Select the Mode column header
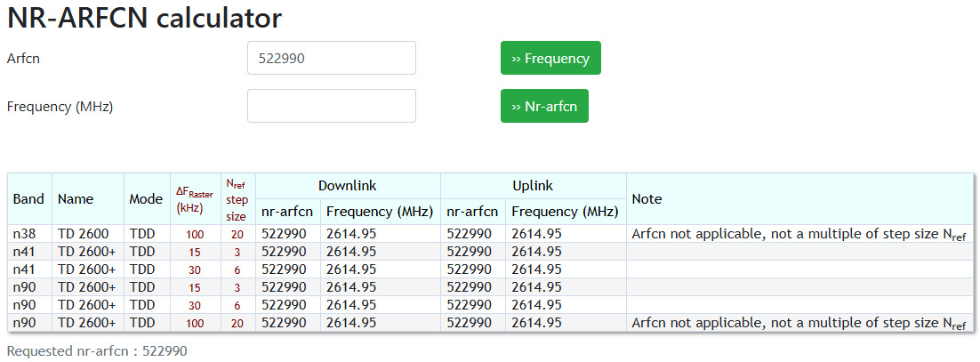 pos(146,199)
